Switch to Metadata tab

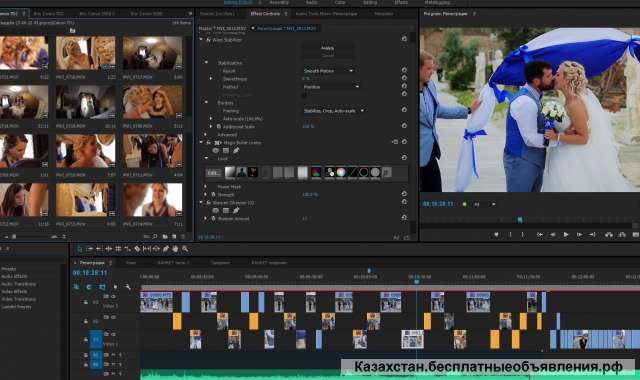pos(384,13)
